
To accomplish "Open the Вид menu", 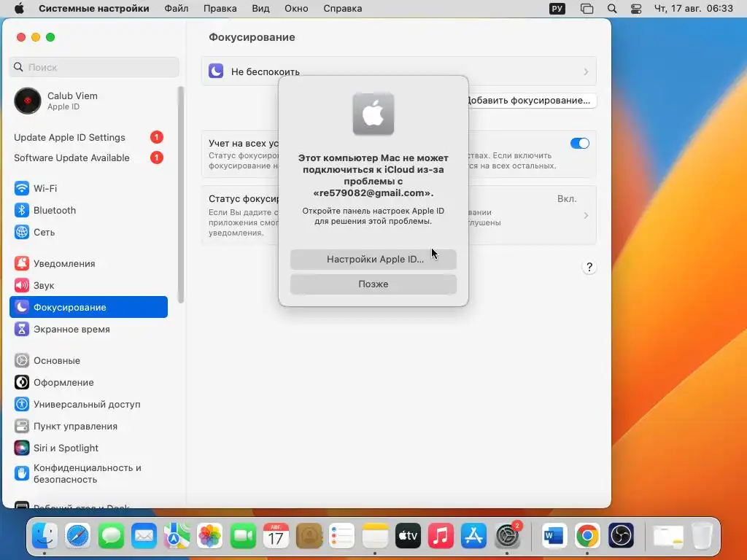I will point(260,9).
